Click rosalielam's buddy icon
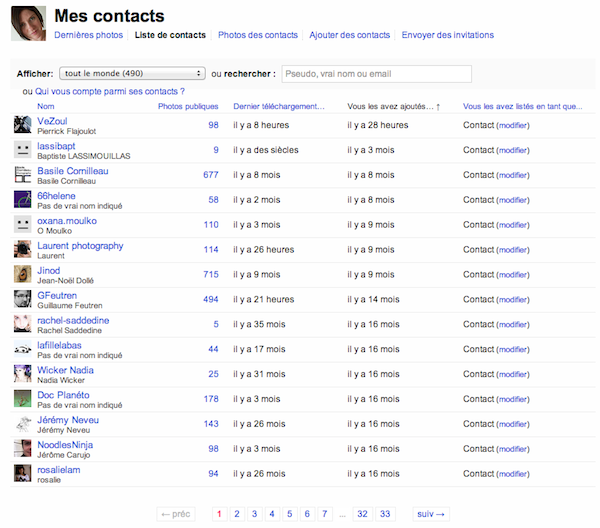Viewport: 600px width, 528px height. tap(23, 473)
